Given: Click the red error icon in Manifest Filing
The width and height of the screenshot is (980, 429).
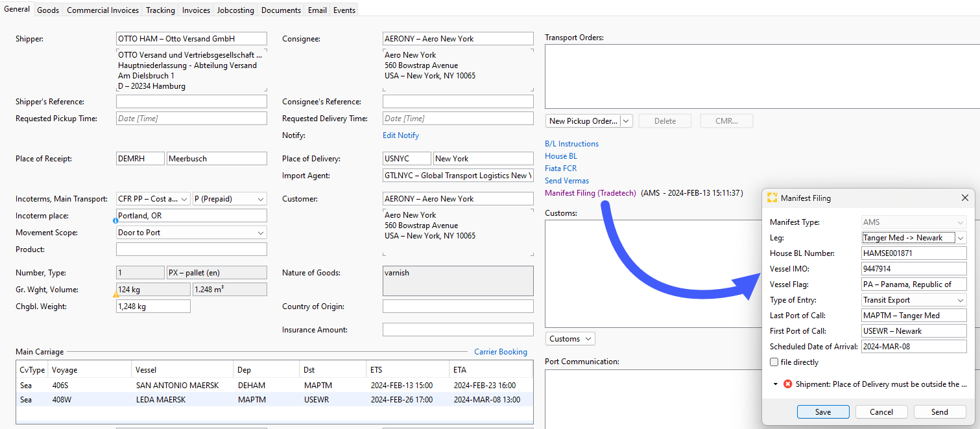Looking at the screenshot, I should [x=787, y=384].
